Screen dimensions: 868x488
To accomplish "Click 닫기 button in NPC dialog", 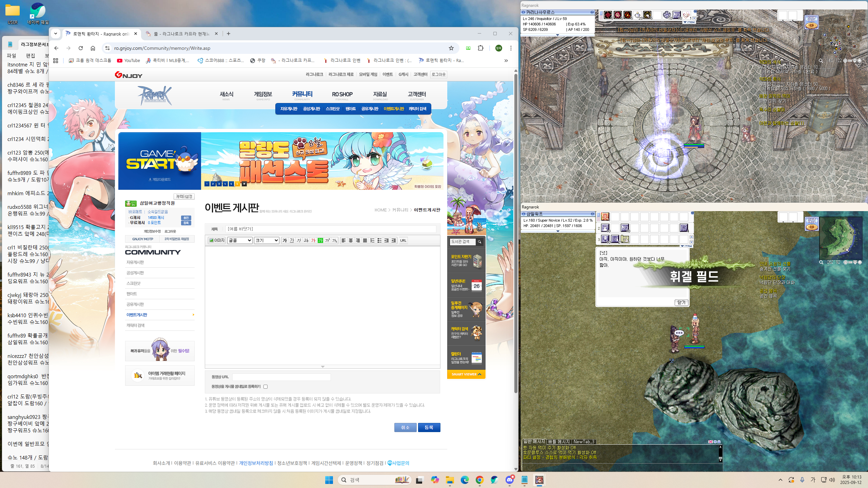I will pyautogui.click(x=681, y=302).
